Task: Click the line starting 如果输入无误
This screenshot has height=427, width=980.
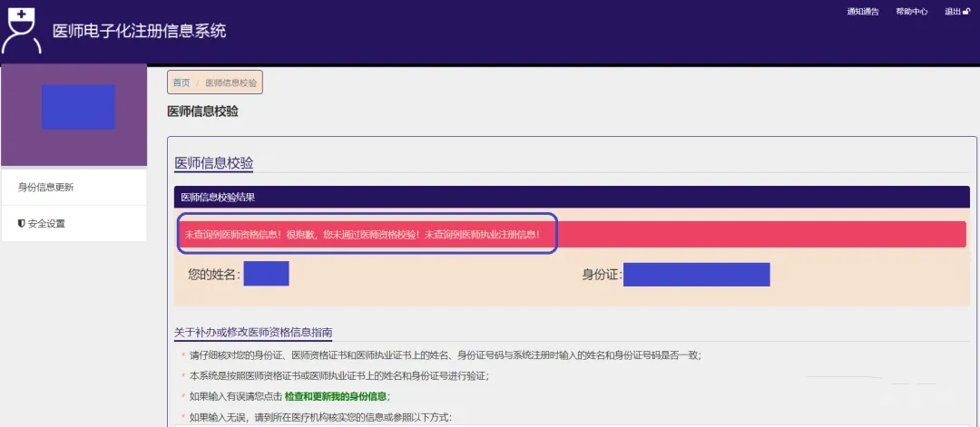Action: (x=320, y=417)
